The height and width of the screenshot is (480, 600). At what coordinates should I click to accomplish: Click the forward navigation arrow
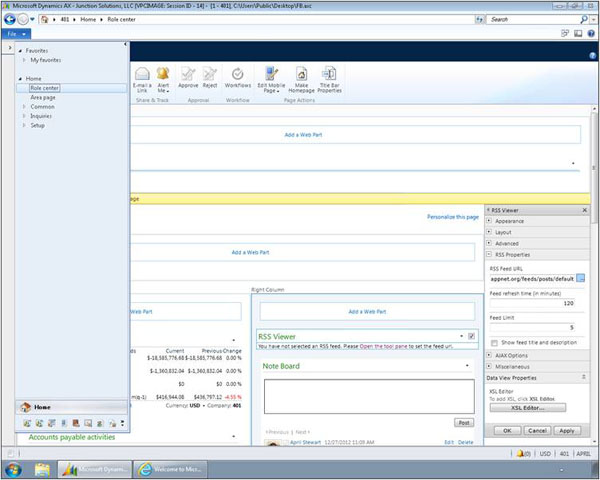tap(23, 19)
